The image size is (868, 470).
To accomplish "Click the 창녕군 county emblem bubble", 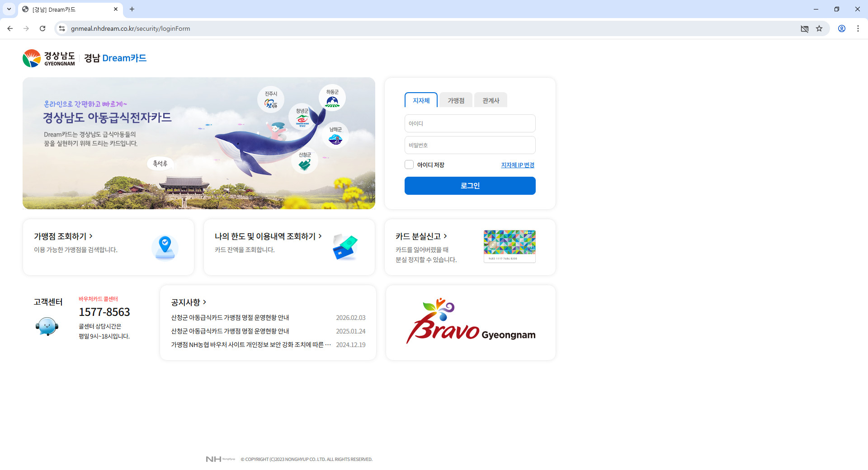I will (x=302, y=117).
